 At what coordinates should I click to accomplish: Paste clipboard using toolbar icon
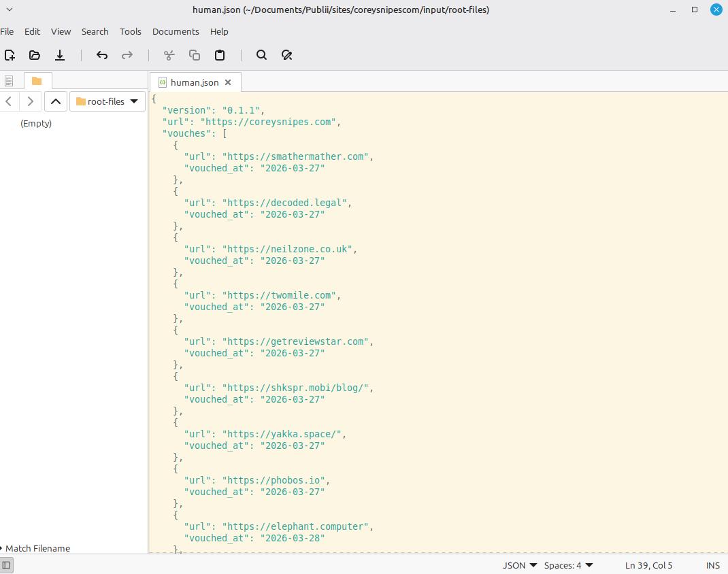click(220, 55)
